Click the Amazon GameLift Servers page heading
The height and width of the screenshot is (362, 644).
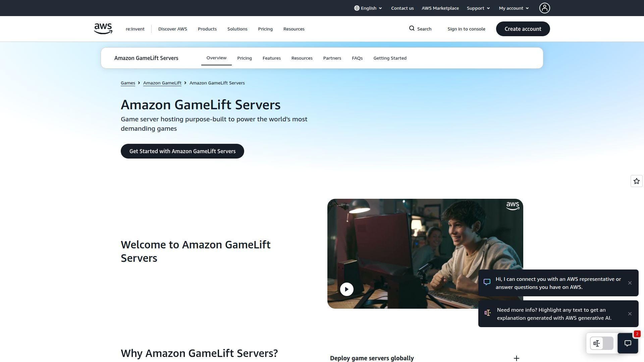201,105
